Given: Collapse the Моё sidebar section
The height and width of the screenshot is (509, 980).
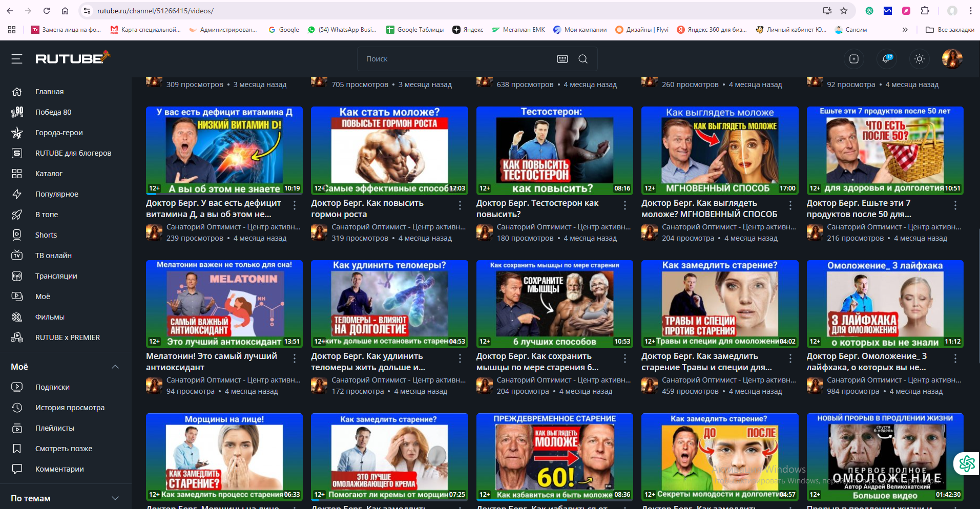Looking at the screenshot, I should click(115, 367).
